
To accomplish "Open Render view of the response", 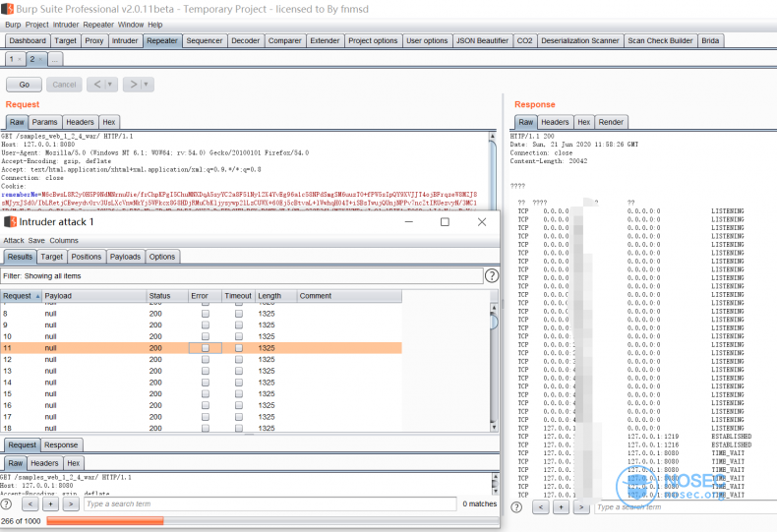I will [611, 122].
